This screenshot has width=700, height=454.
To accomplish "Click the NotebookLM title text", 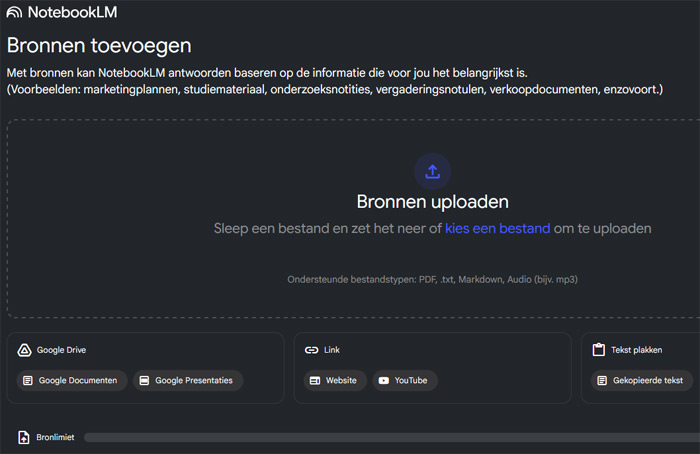I will point(72,12).
